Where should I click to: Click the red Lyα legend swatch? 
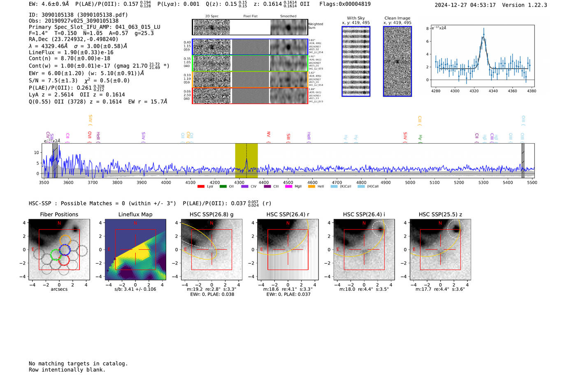201,187
